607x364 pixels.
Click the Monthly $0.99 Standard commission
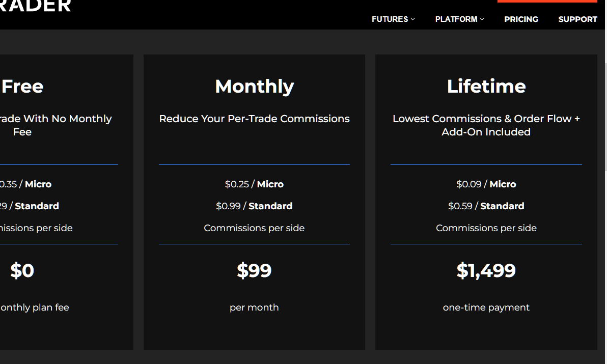pyautogui.click(x=254, y=206)
